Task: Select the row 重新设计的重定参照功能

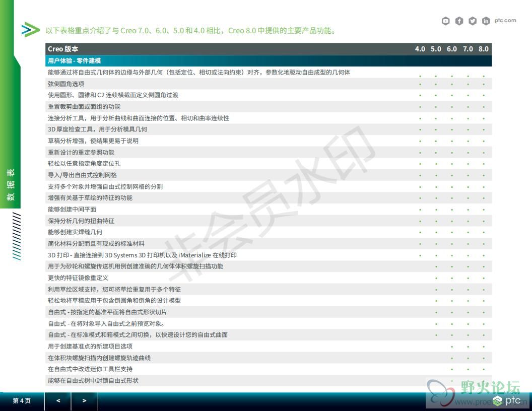Action: [x=269, y=152]
